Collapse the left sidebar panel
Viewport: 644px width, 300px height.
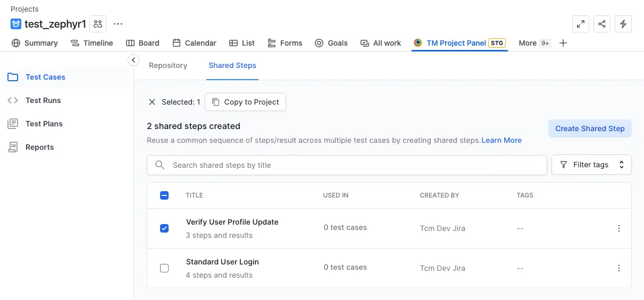133,60
